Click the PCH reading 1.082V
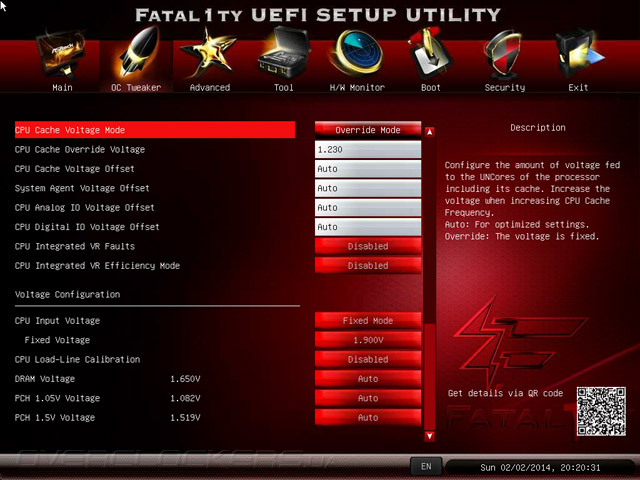Viewport: 640px width, 480px height. tap(185, 398)
